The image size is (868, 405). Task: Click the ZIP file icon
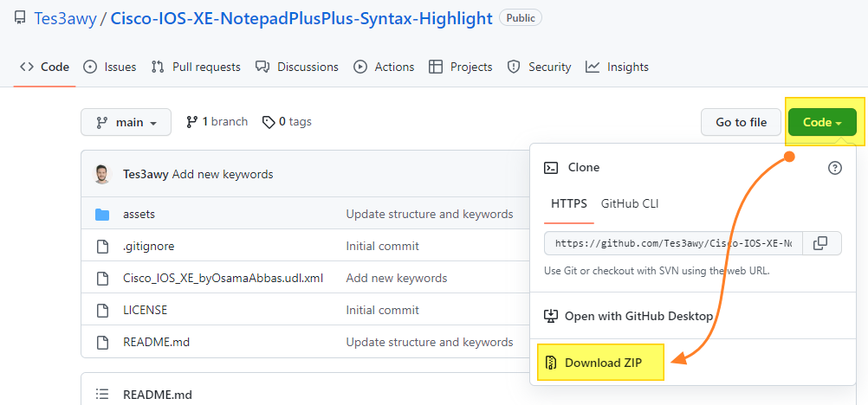click(550, 363)
